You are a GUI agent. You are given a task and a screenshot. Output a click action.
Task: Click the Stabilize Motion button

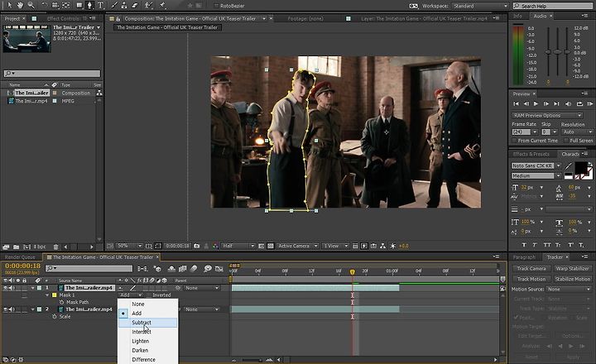(x=572, y=279)
